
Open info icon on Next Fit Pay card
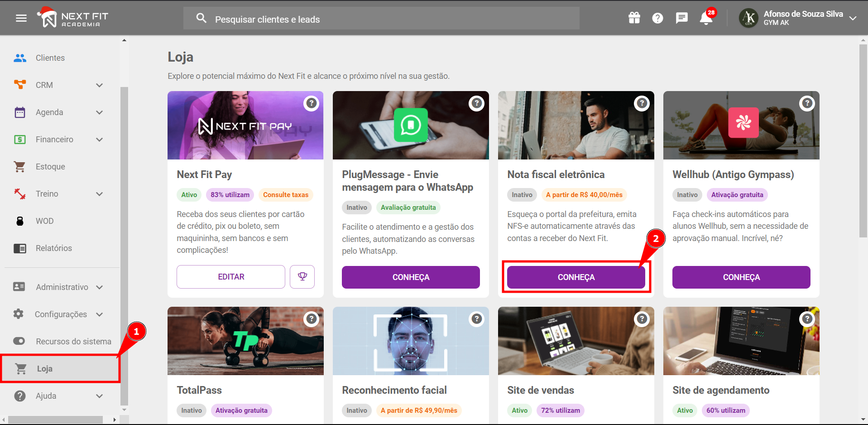pos(312,103)
